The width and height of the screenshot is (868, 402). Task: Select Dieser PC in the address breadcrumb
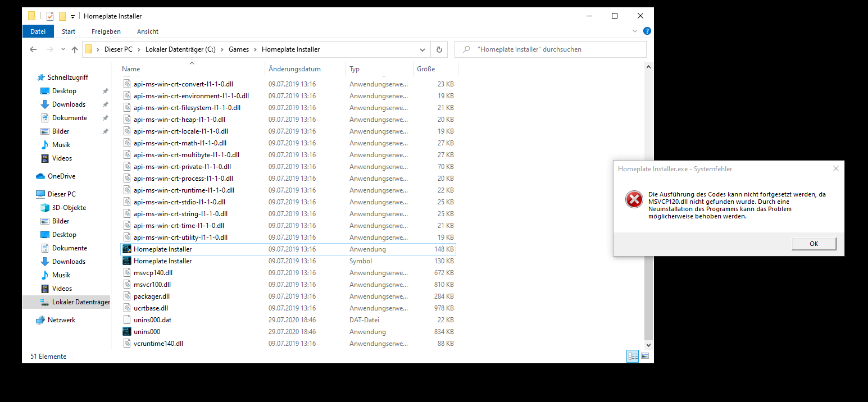point(118,49)
